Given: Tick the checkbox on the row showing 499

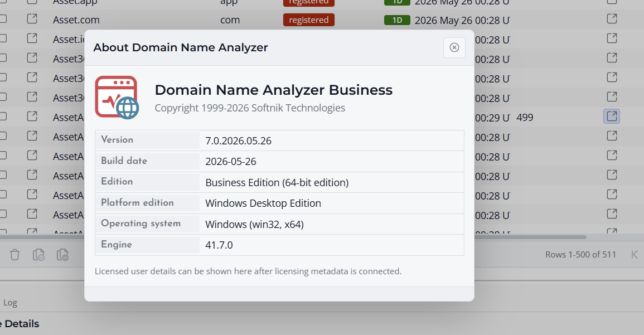Looking at the screenshot, I should [x=2, y=116].
